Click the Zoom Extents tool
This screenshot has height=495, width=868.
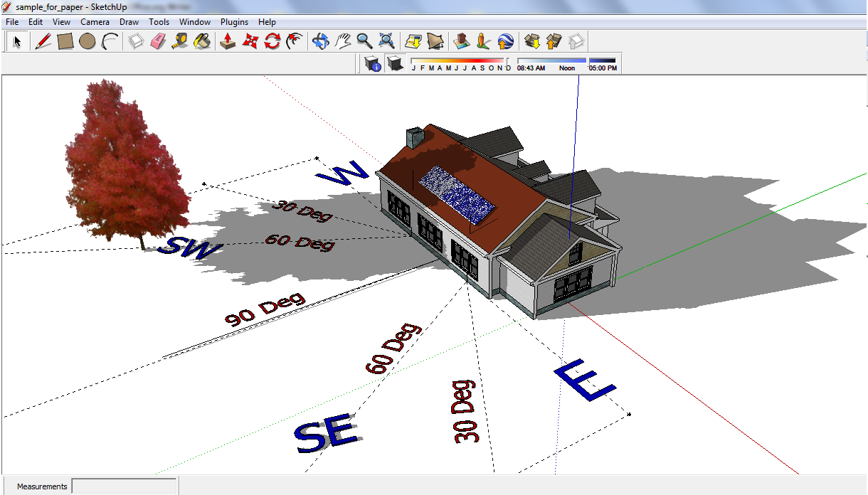point(386,41)
